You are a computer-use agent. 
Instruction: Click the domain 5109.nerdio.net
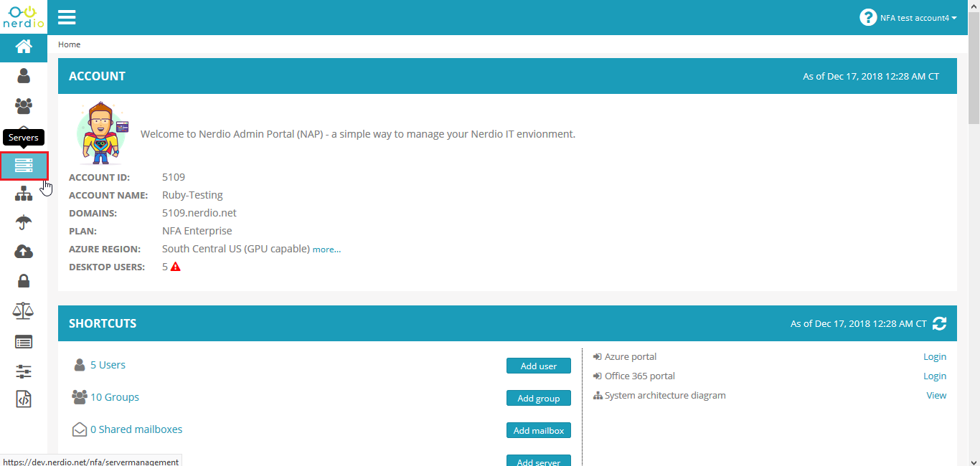[199, 213]
